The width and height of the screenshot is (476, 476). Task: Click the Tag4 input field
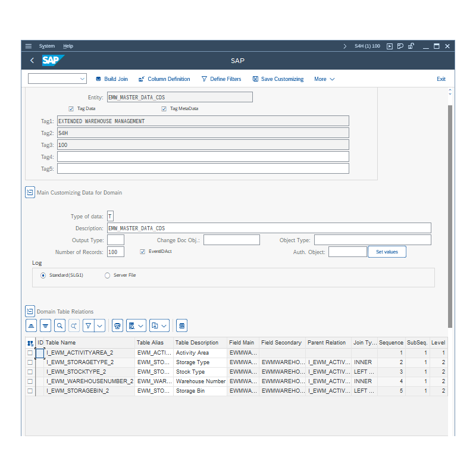click(202, 156)
